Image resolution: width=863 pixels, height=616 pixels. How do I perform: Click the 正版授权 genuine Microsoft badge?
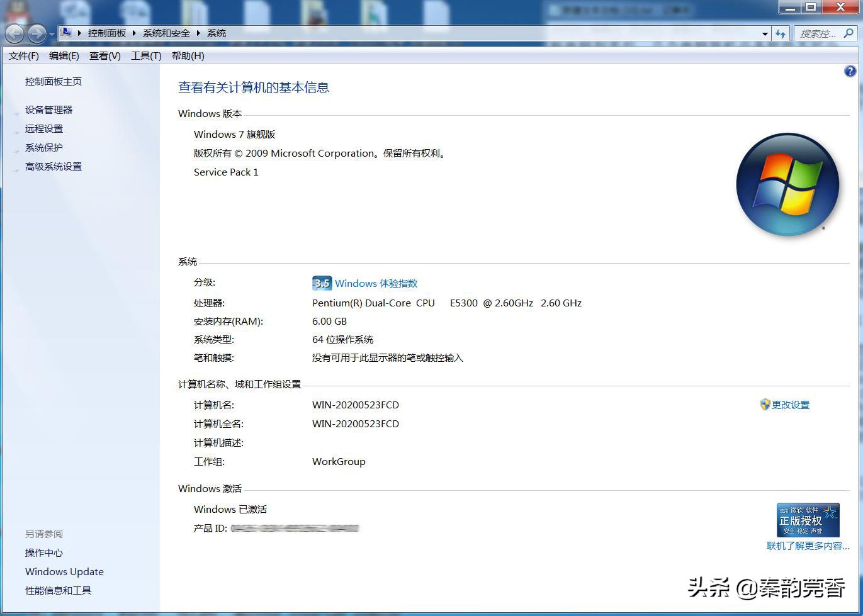808,520
